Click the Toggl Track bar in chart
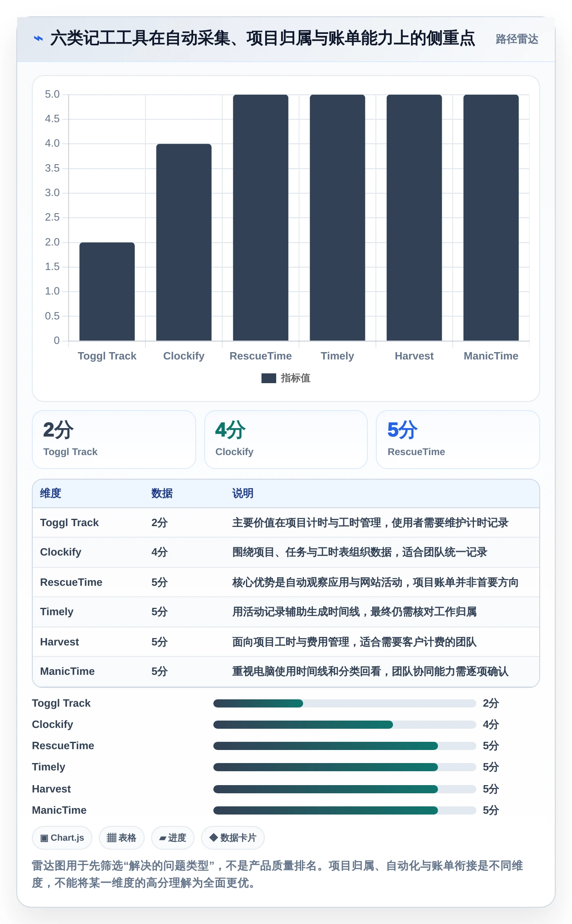This screenshot has width=572, height=924. (107, 291)
